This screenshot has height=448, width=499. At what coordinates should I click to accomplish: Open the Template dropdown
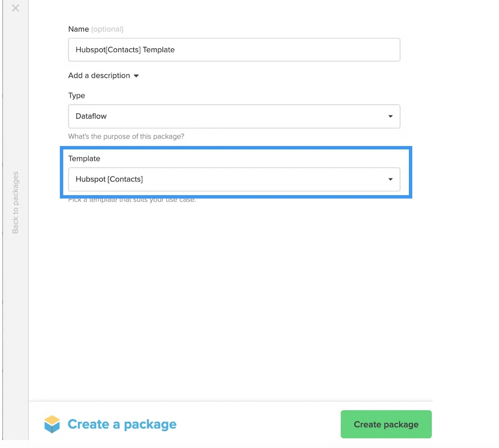coord(234,179)
